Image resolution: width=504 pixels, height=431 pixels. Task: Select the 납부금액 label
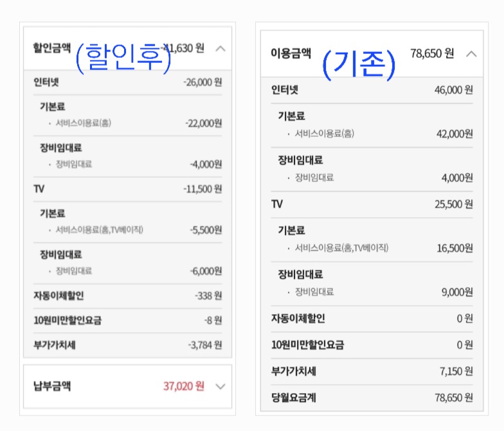51,386
